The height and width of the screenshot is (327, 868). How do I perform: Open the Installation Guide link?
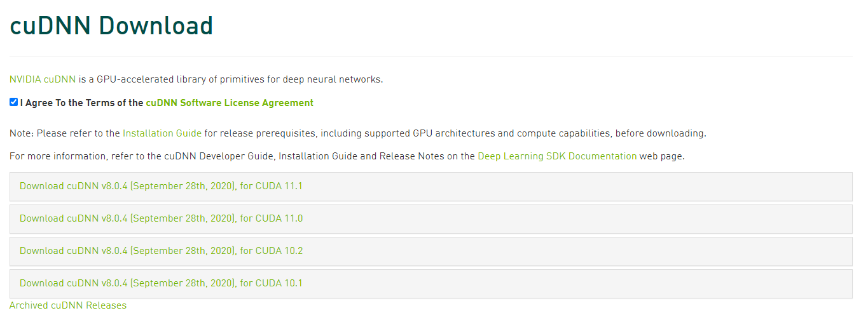pos(162,133)
